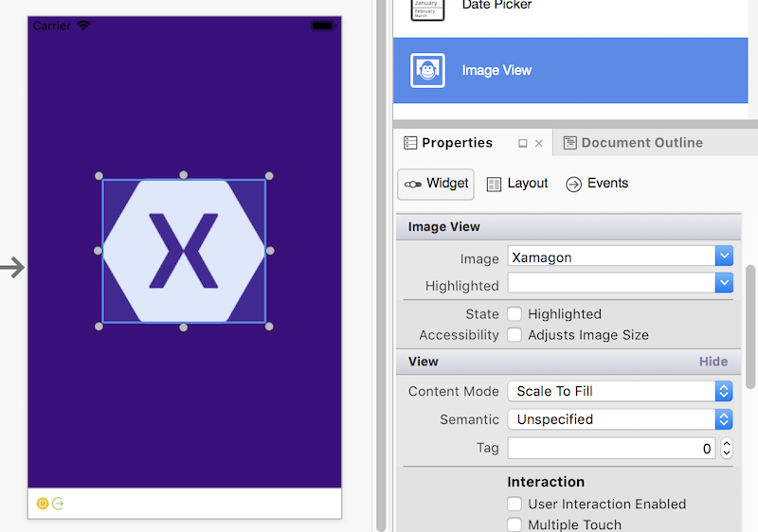Undock the Properties panel via square icon
758x532 pixels.
click(523, 143)
